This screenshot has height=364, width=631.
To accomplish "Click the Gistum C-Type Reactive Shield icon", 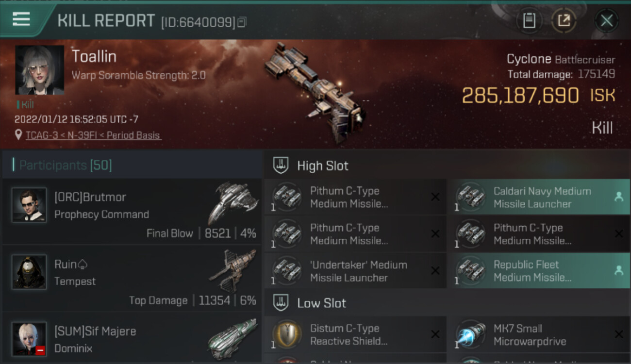I will tap(287, 334).
